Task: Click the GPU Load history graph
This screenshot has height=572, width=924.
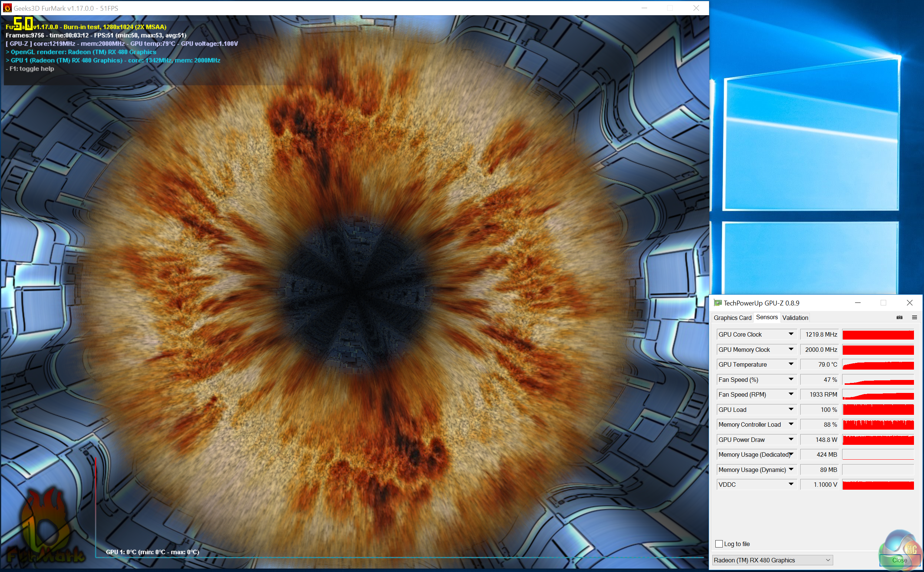Action: pos(878,409)
